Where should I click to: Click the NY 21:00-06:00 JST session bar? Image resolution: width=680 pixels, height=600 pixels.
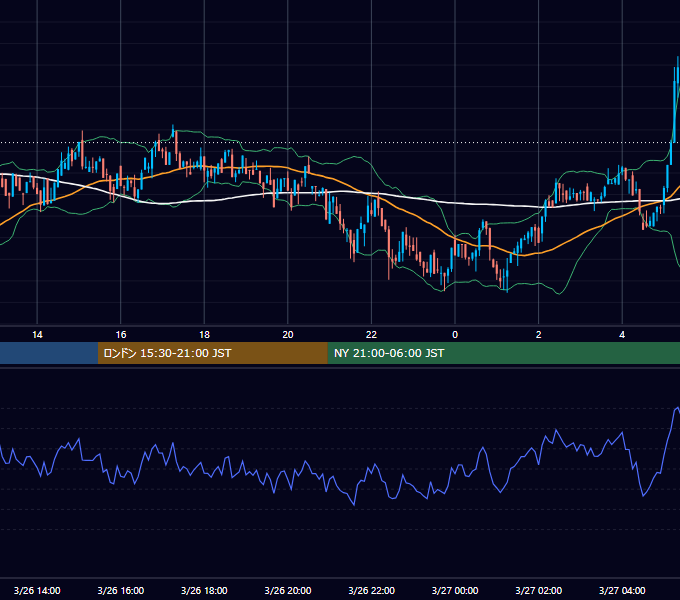pos(503,353)
